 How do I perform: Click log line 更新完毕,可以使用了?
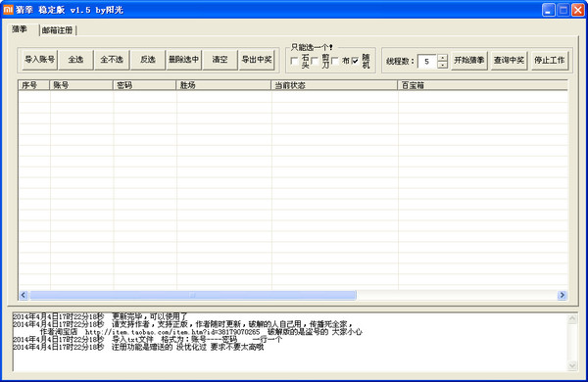point(150,316)
